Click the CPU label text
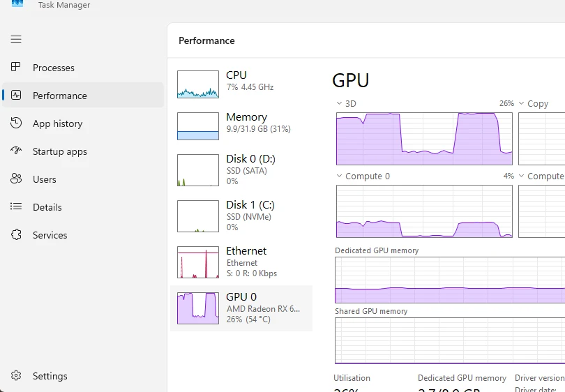This screenshot has width=565, height=392. [236, 75]
